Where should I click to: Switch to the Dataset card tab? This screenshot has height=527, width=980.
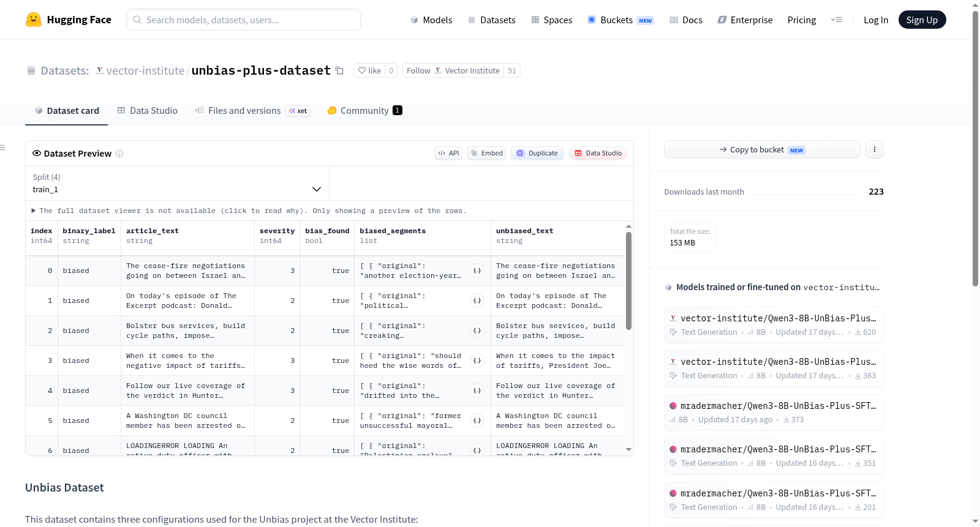(x=66, y=111)
